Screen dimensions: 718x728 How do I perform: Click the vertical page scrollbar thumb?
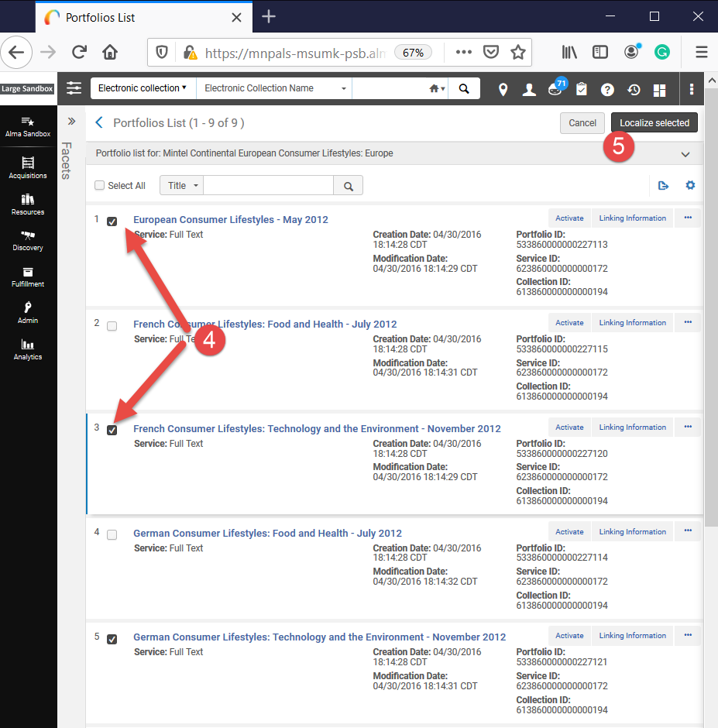coord(711,307)
